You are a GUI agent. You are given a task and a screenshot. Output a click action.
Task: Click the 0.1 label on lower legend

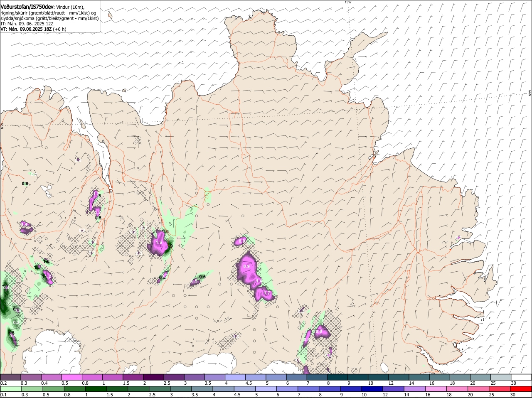click(x=3, y=395)
